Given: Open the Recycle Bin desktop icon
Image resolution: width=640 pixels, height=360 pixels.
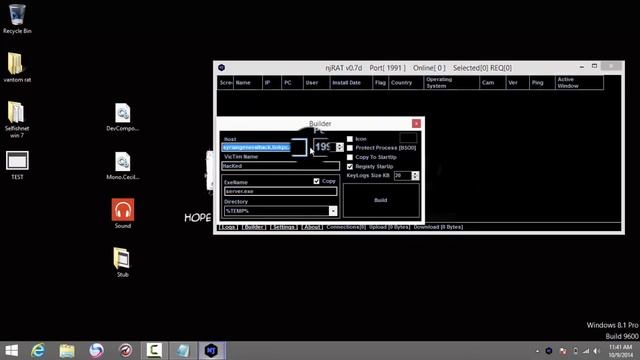Looking at the screenshot, I should [17, 19].
